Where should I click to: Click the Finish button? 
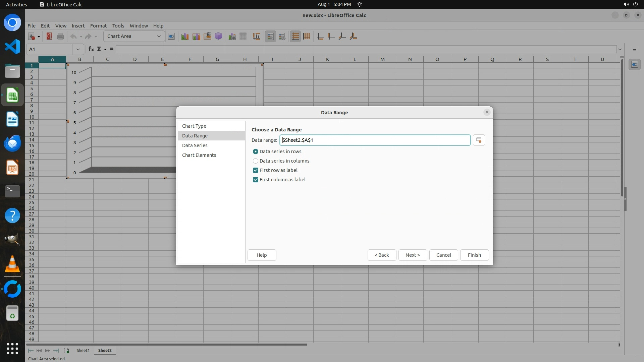coord(474,255)
